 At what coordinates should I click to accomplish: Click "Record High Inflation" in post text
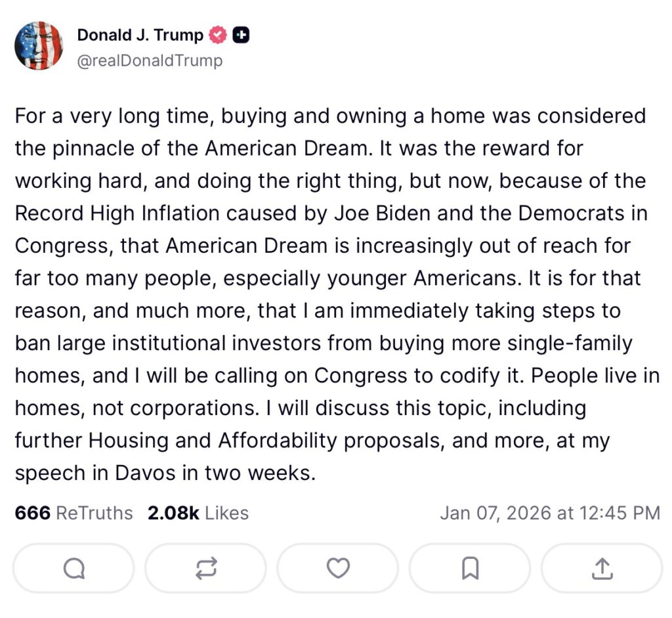[x=118, y=213]
